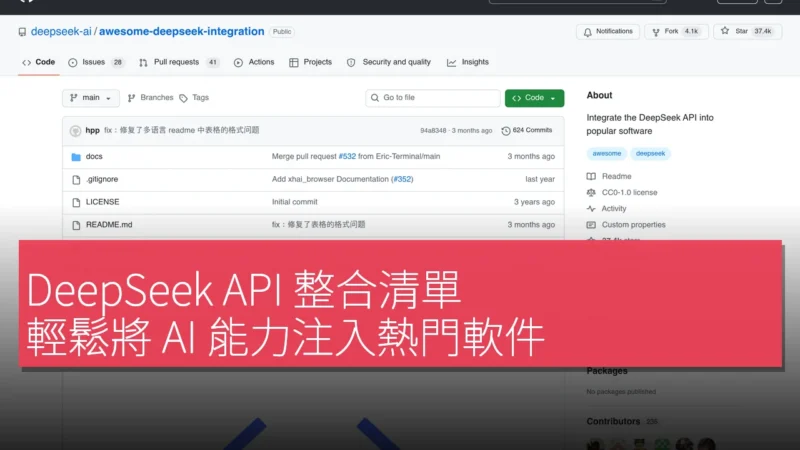Switch to Pull requests tab
800x450 pixels.
click(x=179, y=62)
